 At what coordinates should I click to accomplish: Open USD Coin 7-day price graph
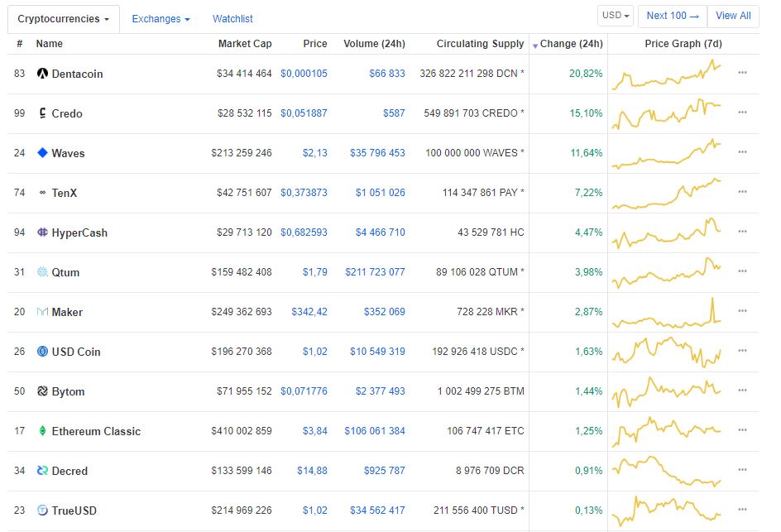coord(667,352)
